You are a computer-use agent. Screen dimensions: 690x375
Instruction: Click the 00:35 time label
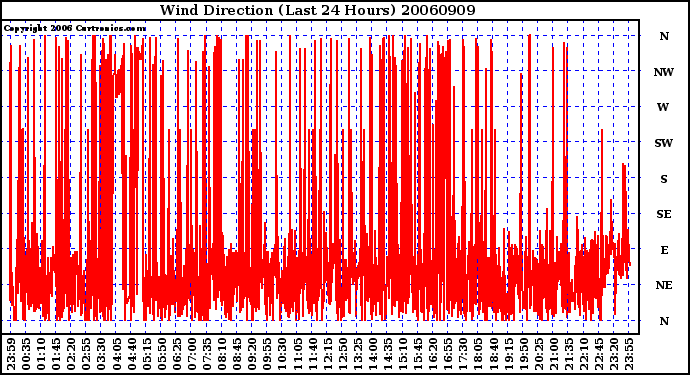click(26, 354)
